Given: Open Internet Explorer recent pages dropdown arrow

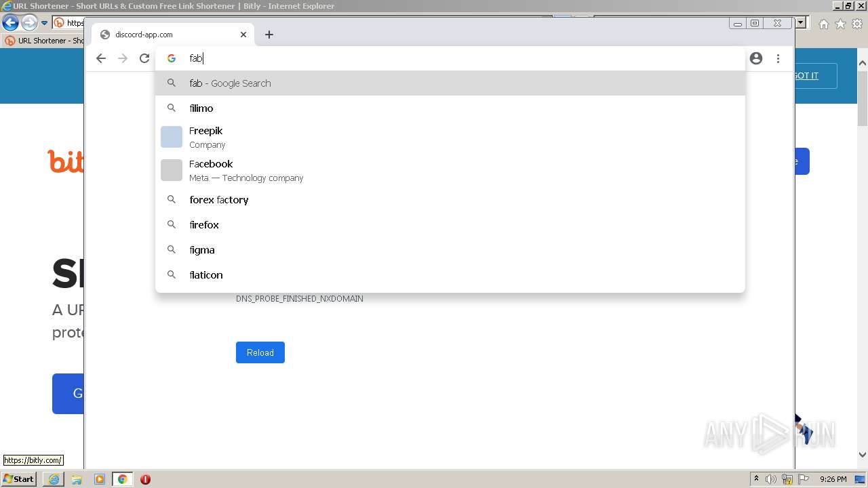Looking at the screenshot, I should (45, 23).
